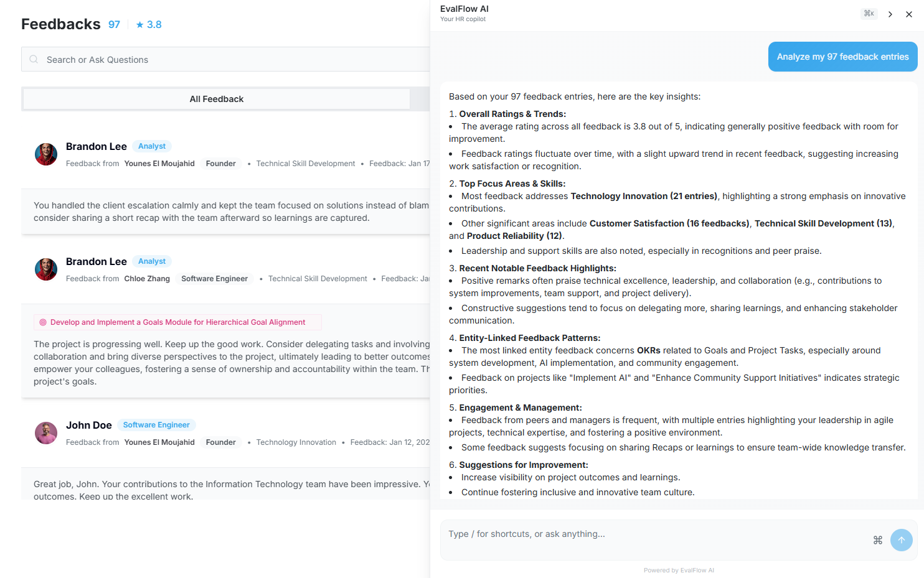Image resolution: width=924 pixels, height=578 pixels.
Task: Click the EvalFlow AI panel title
Action: click(464, 9)
